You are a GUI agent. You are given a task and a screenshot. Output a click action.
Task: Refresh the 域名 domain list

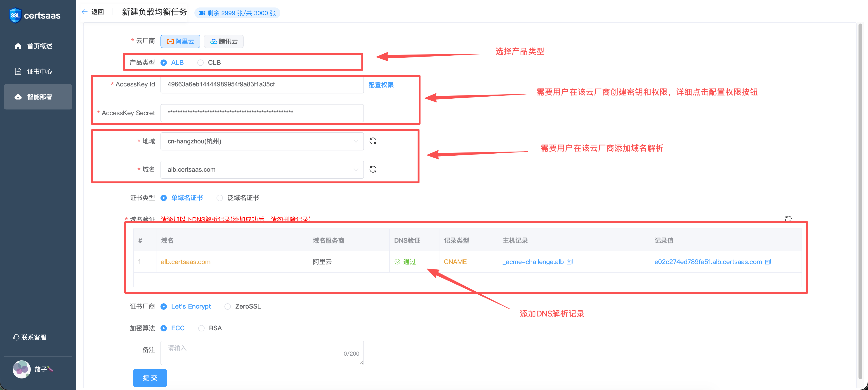coord(373,170)
